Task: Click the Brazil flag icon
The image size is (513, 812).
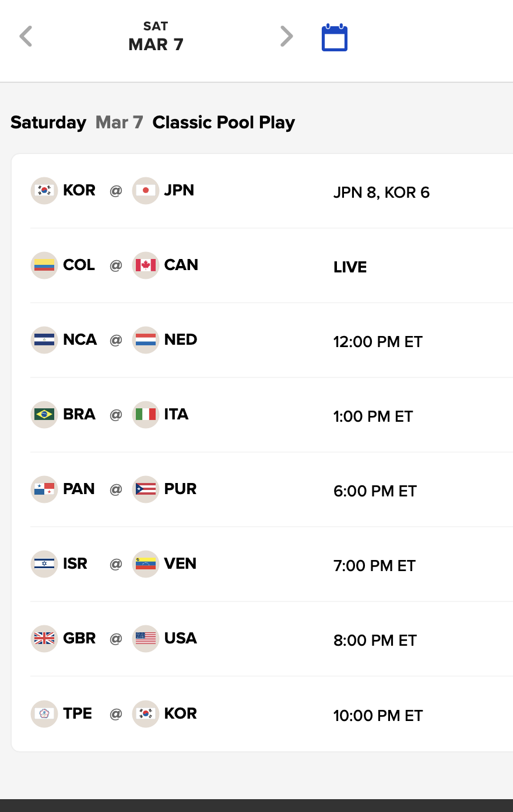Action: [44, 415]
